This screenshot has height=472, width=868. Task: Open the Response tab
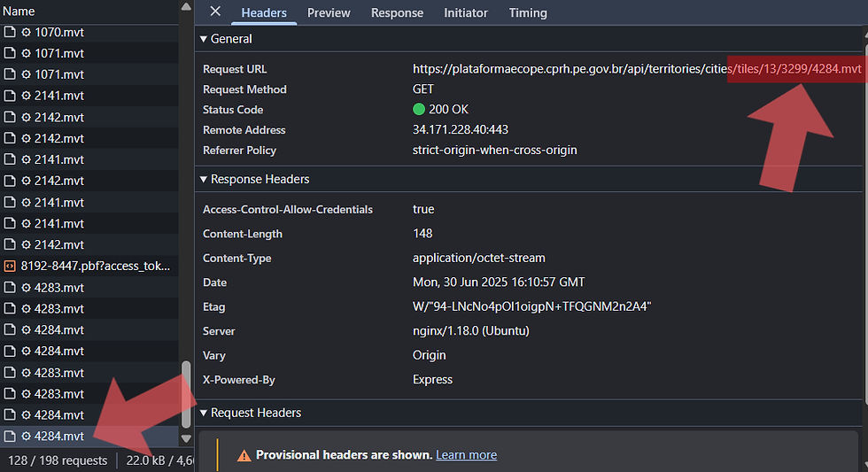[x=397, y=13]
